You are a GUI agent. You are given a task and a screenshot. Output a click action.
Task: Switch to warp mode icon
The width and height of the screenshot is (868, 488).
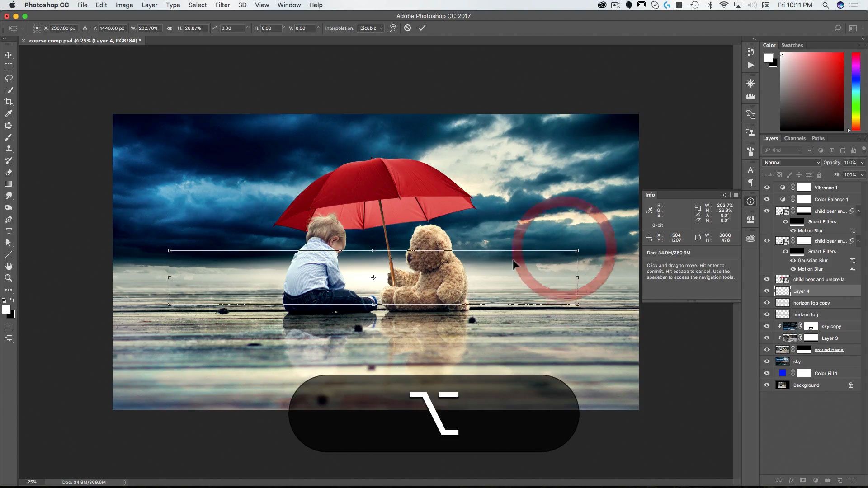(393, 28)
